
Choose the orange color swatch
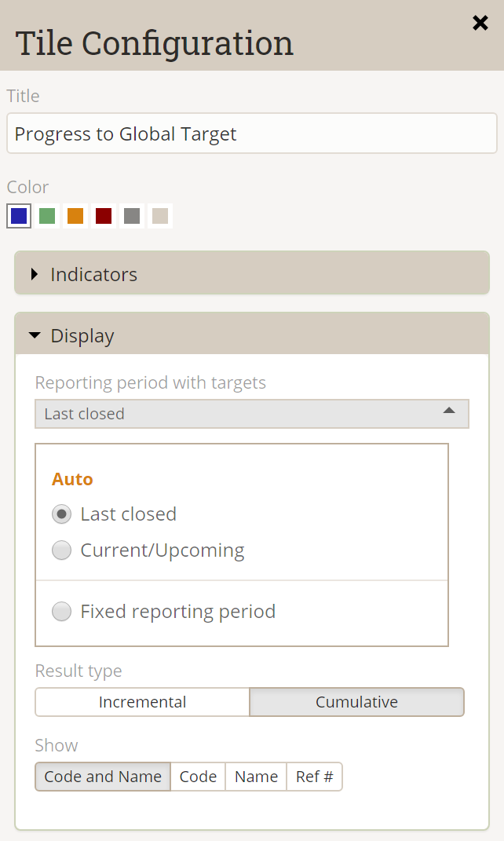point(75,216)
